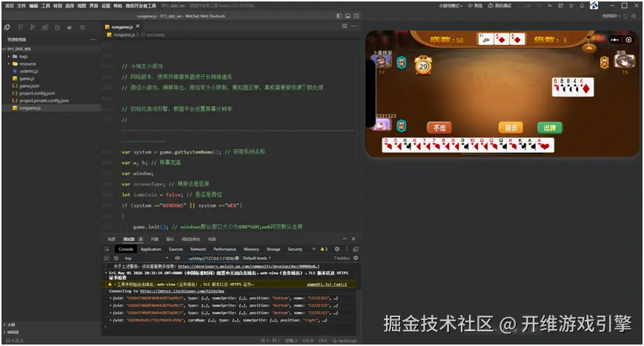Screen dimensions: 644x346
Task: Toggle the bottom panel layout icon in title bar
Action: [348, 16]
